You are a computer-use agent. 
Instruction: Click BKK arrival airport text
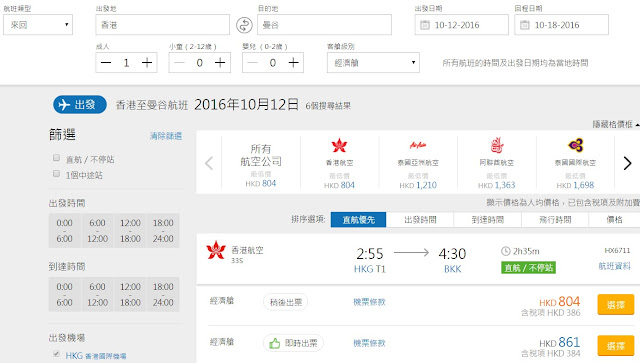(x=453, y=269)
